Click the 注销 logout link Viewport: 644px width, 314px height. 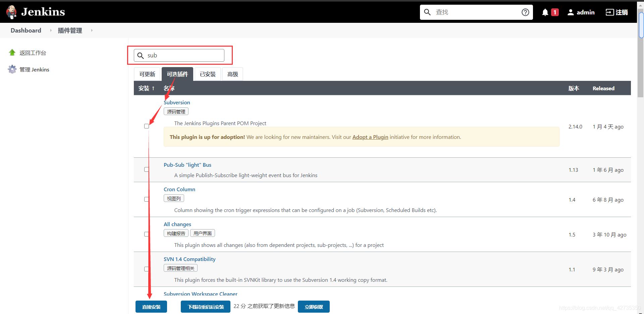[622, 12]
